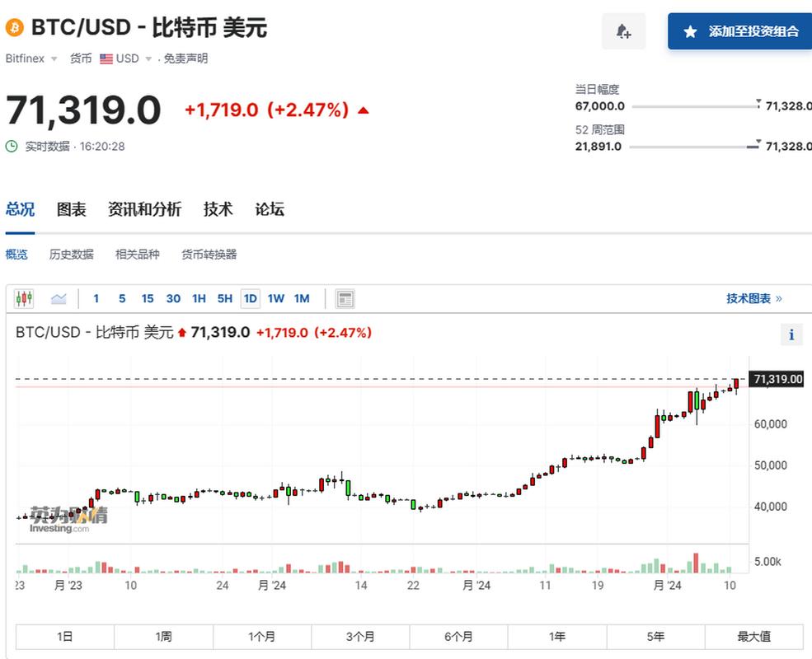812x659 pixels.
Task: Click the chart info 'i' icon
Action: 791,334
